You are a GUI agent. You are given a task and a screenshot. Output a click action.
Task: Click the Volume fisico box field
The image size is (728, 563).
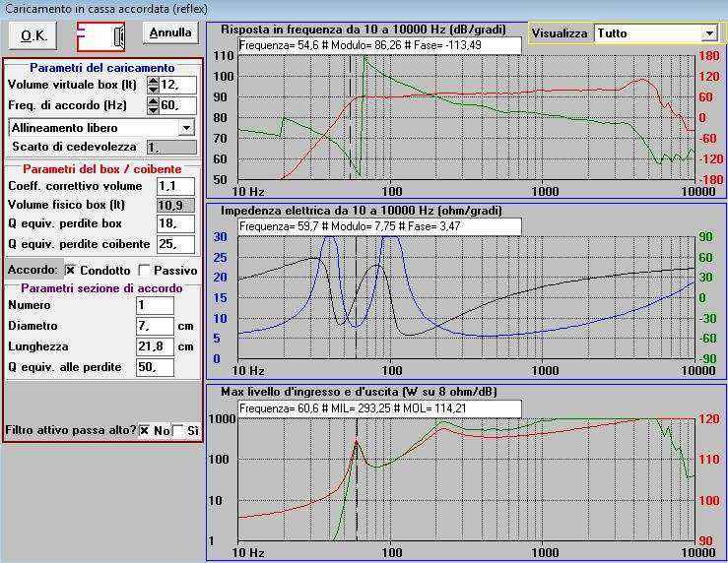tap(175, 205)
